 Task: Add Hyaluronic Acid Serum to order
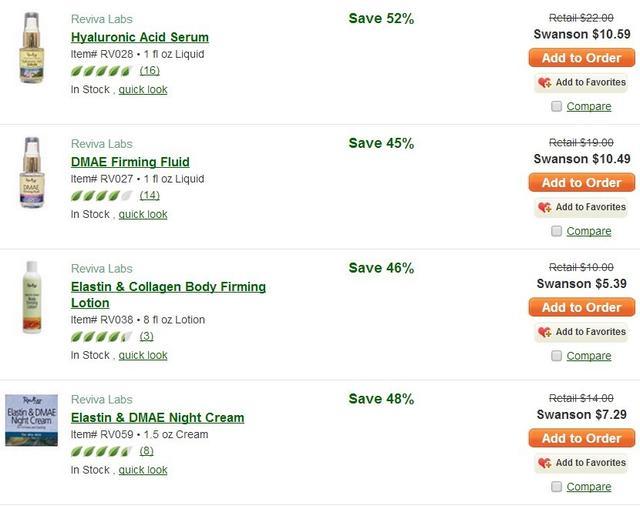click(x=582, y=58)
